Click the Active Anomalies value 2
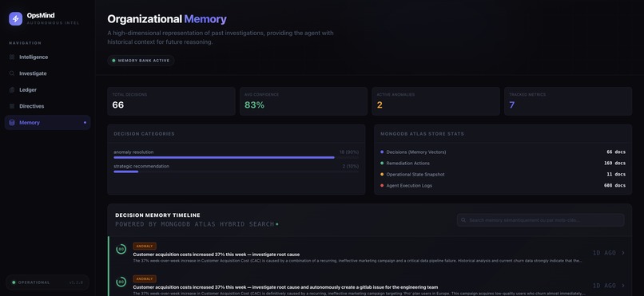644x296 pixels. (380, 105)
